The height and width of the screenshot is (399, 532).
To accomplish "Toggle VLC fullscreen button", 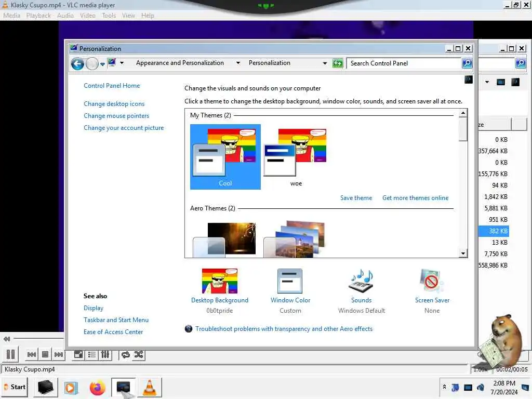I will 78,354.
